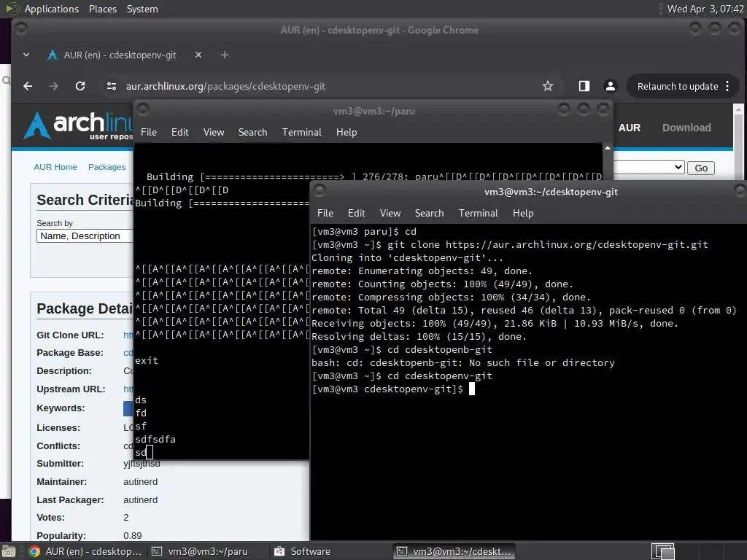This screenshot has height=560, width=747.
Task: Switch to AUR Chrome taskbar item
Action: [85, 551]
